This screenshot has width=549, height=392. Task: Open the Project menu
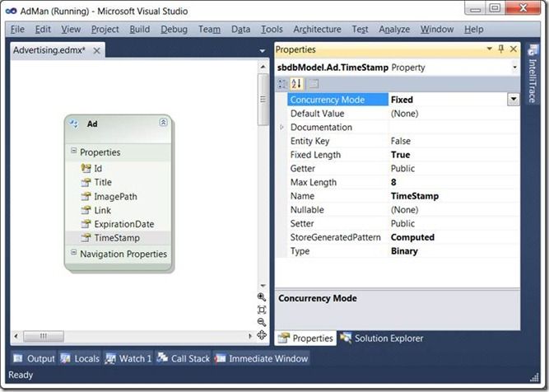click(x=105, y=30)
